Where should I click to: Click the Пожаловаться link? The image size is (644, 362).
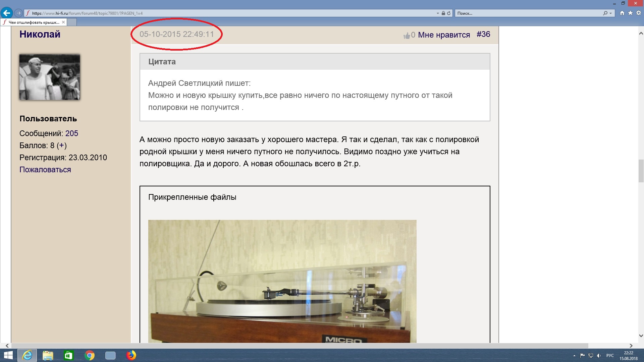coord(45,170)
